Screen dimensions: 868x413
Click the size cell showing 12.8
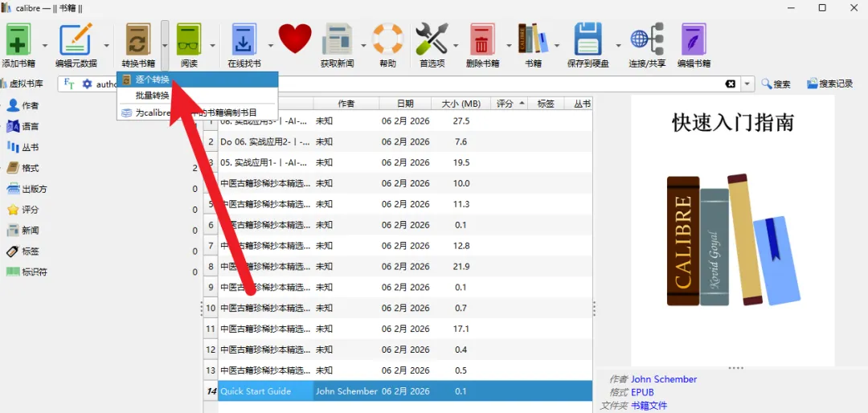[461, 246]
